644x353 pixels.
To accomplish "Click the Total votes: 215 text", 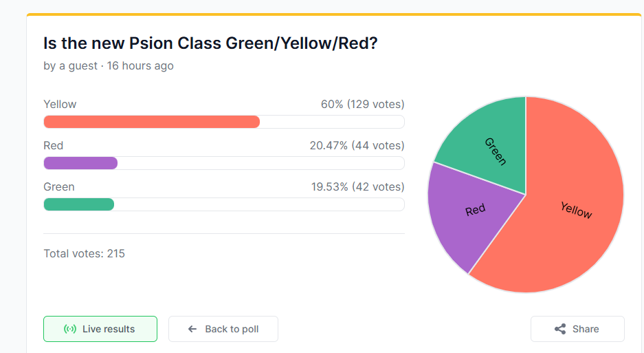I will [84, 253].
